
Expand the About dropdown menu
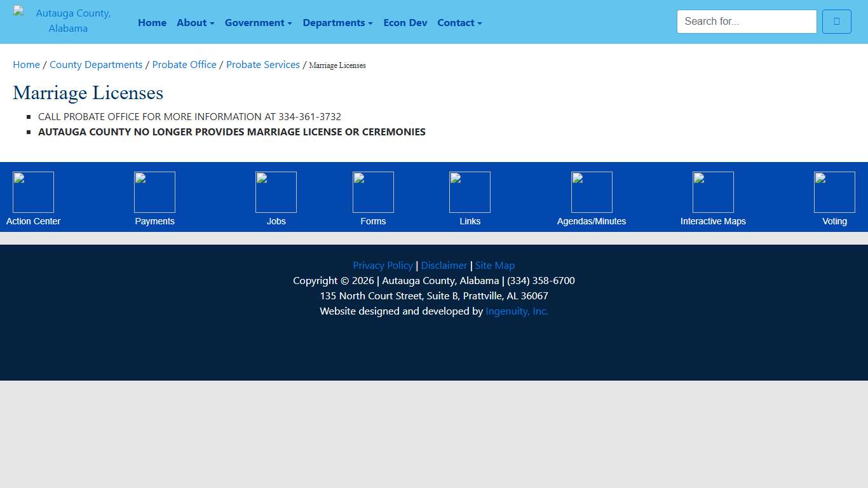pyautogui.click(x=195, y=23)
